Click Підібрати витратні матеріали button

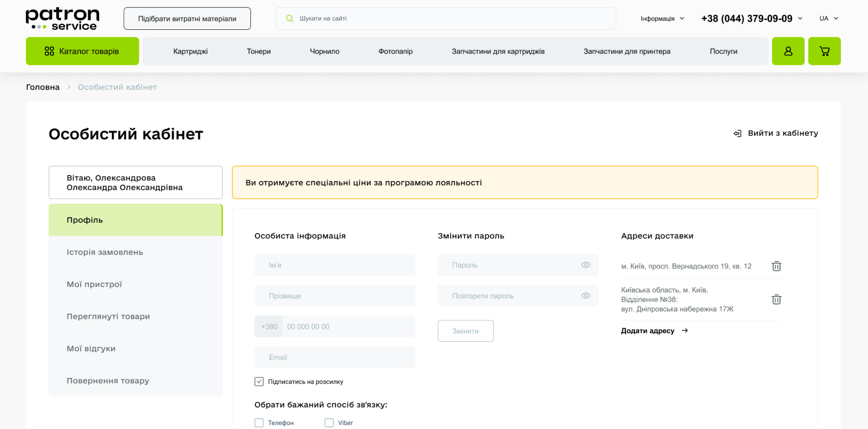[187, 19]
